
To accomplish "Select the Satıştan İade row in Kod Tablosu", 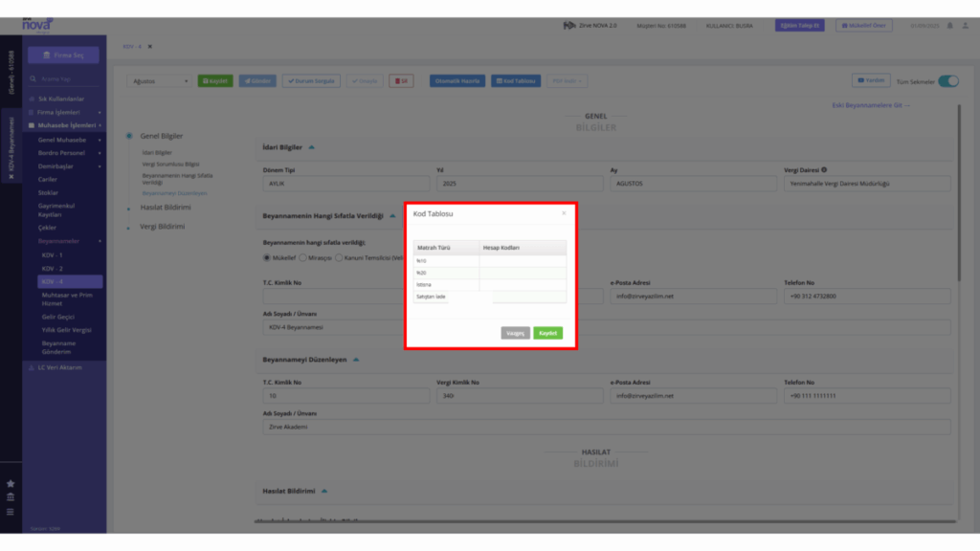I will [489, 297].
